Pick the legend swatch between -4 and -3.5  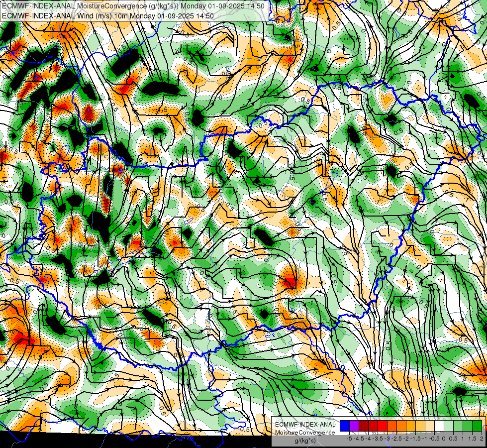tap(373, 426)
